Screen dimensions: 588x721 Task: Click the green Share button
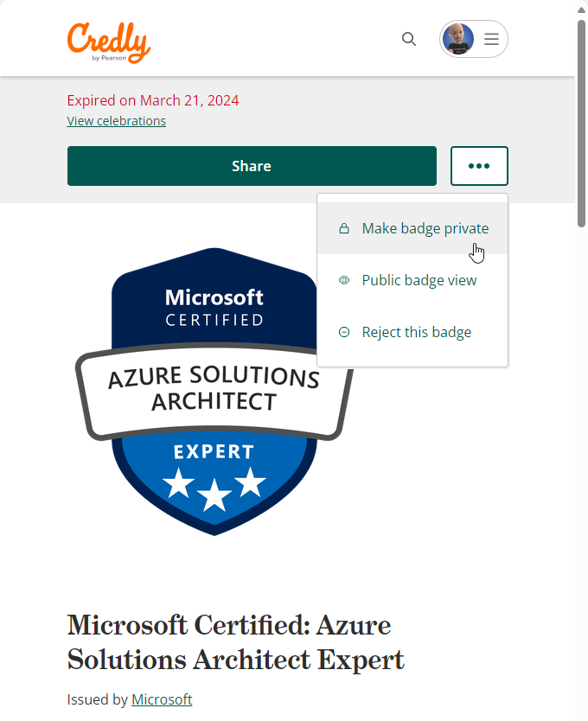point(252,166)
